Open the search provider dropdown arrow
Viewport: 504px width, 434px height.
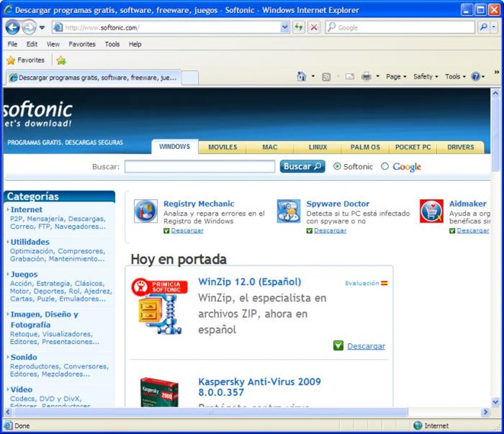494,27
